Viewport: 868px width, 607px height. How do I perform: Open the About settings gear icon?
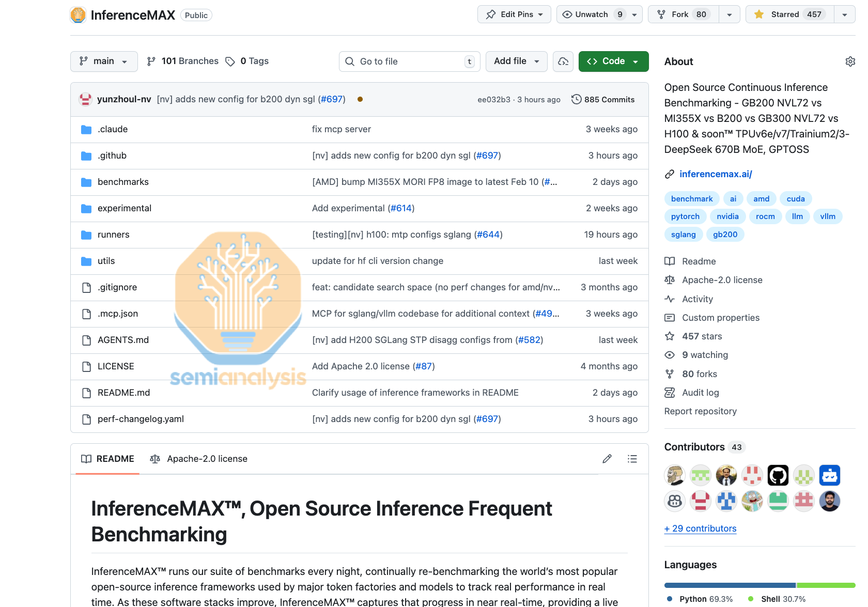(x=850, y=61)
